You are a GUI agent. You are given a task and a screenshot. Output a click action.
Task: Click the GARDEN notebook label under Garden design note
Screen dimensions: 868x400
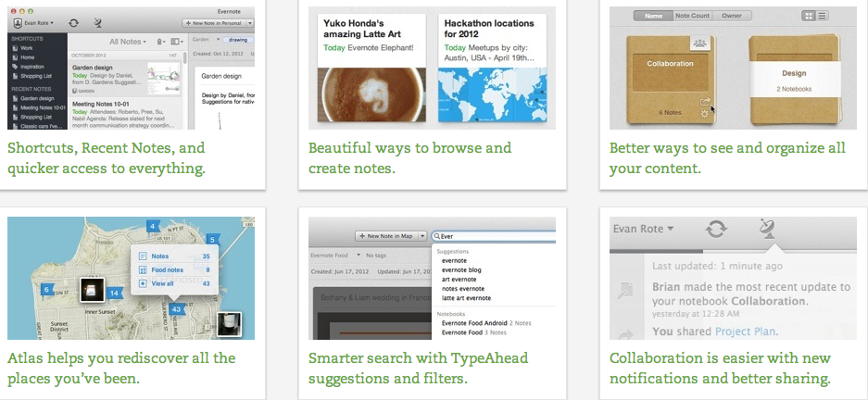[x=84, y=91]
